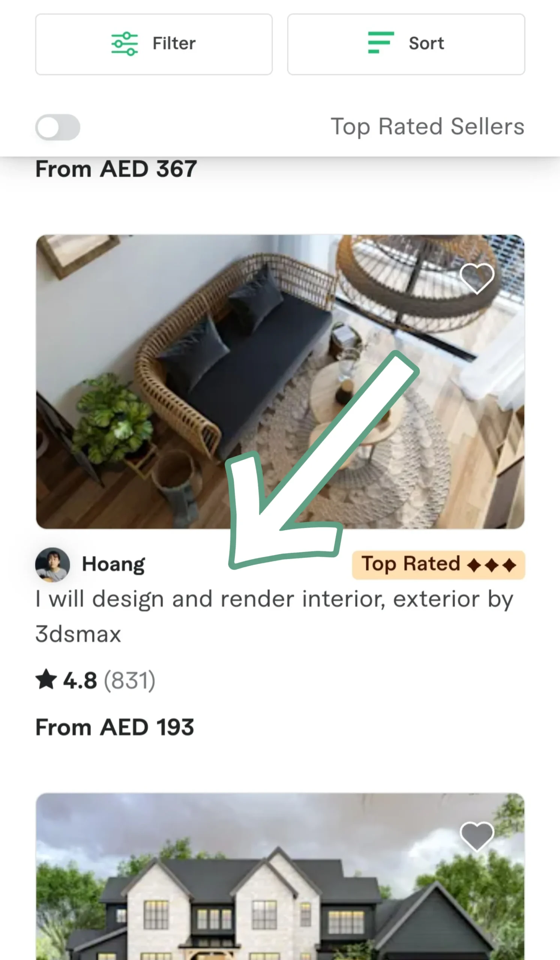Open the rattan sofa interior gig image

[x=281, y=382]
